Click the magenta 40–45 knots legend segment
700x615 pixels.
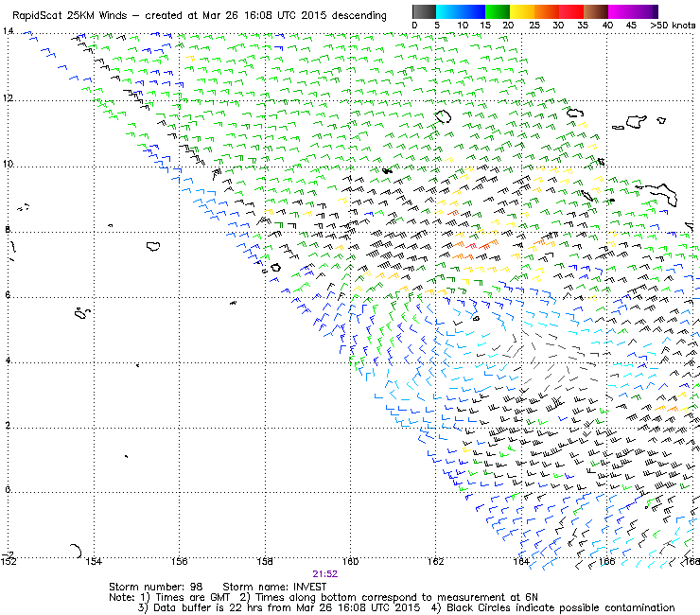click(621, 11)
